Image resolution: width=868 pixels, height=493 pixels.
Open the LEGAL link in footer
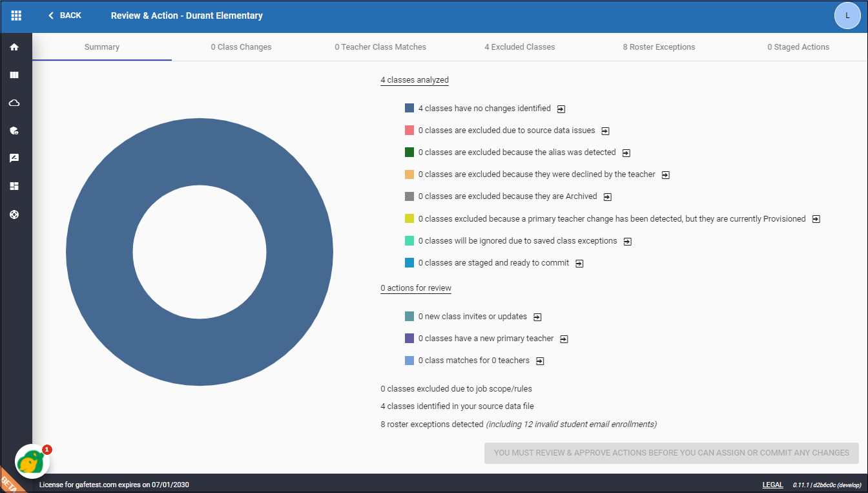click(772, 485)
